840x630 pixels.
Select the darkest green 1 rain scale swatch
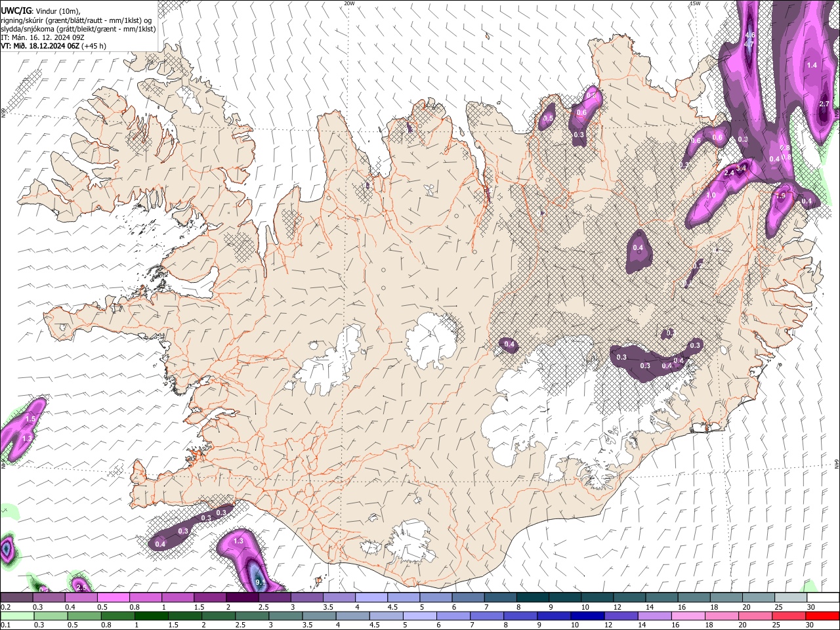tap(151, 616)
